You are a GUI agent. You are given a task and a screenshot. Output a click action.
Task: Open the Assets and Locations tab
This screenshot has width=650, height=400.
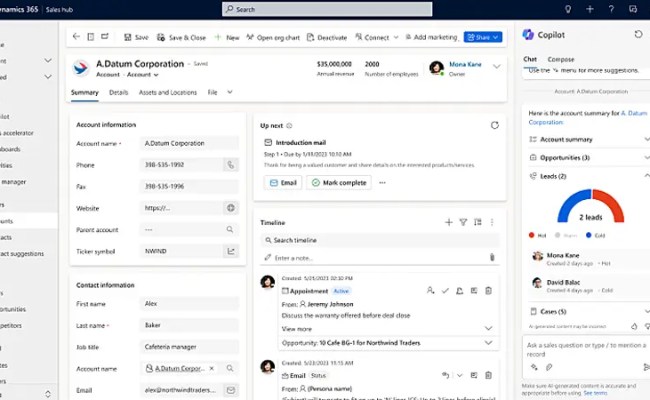168,92
